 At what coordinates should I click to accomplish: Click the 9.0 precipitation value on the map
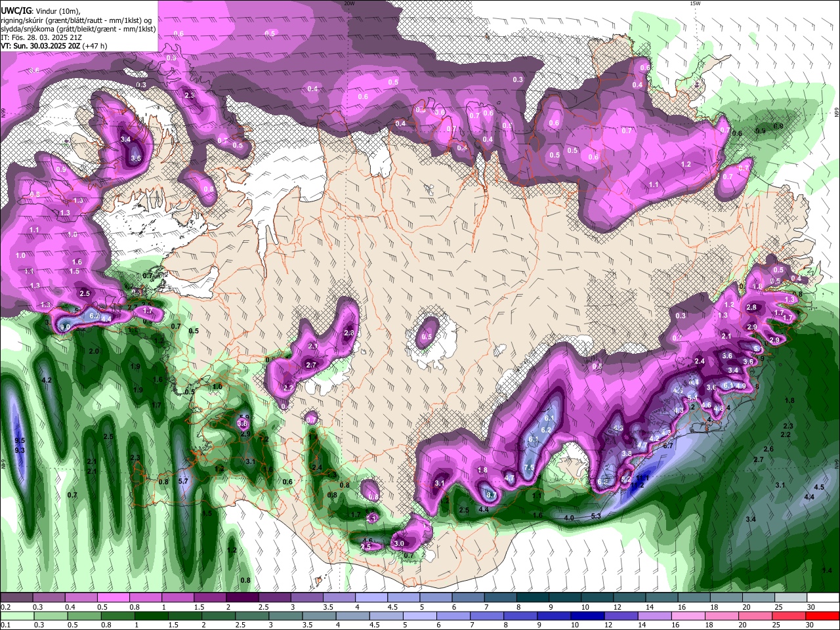(x=65, y=327)
